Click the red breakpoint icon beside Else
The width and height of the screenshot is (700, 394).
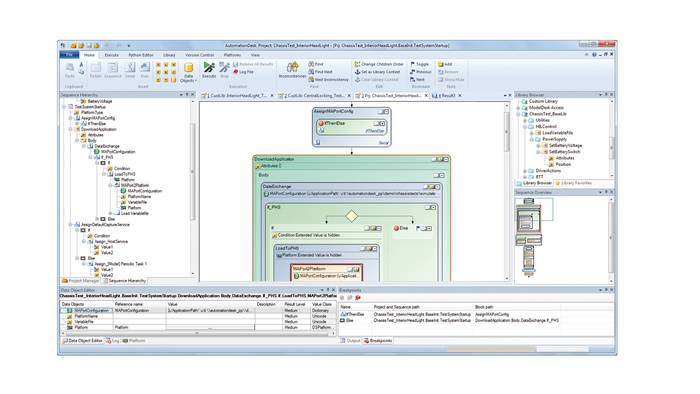396,228
